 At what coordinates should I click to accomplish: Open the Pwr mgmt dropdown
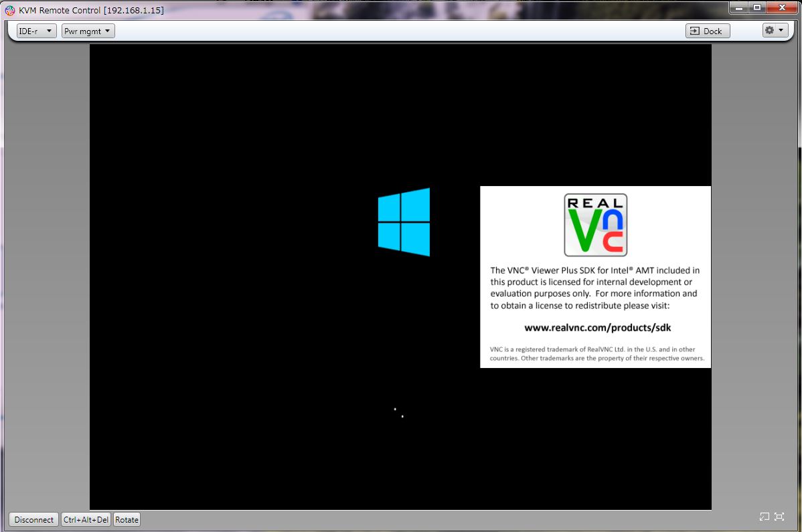click(88, 31)
